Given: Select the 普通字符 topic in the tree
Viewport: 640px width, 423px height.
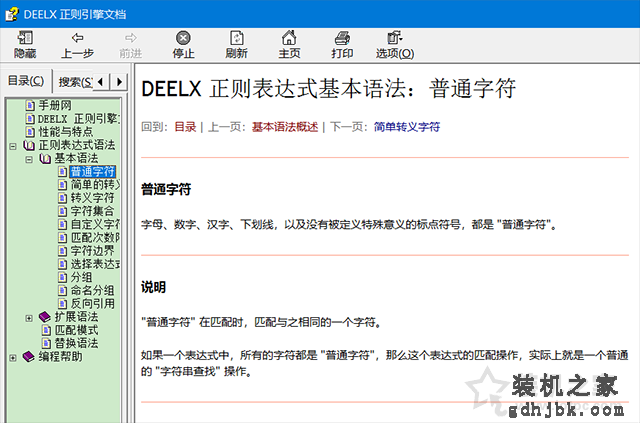Looking at the screenshot, I should [x=93, y=171].
